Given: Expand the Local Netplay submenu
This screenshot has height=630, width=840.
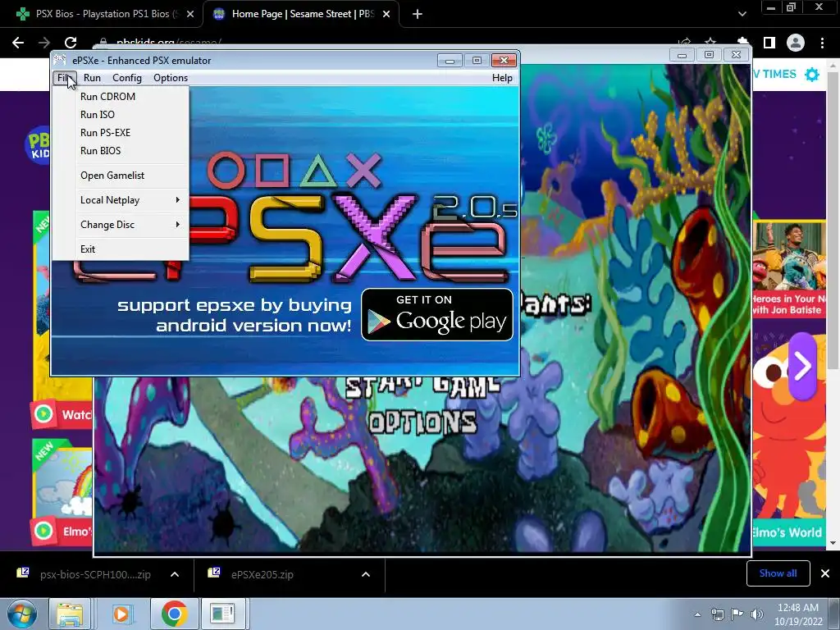Looking at the screenshot, I should point(121,200).
